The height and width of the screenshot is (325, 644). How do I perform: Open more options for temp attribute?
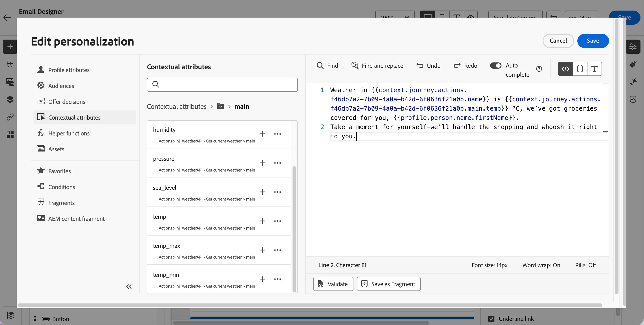[x=278, y=221]
